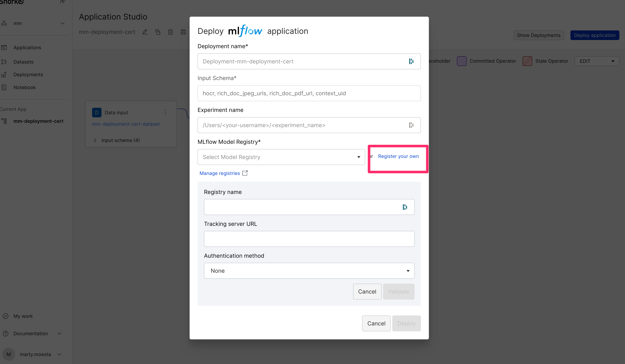
Task: Click the autofill icon in Registry name field
Action: pyautogui.click(x=405, y=207)
